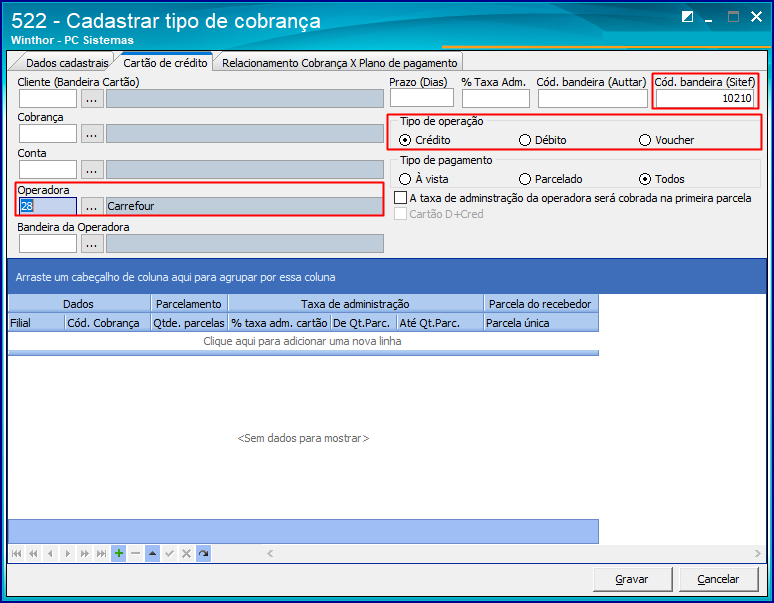The height and width of the screenshot is (603, 774).
Task: Check taxa de administração na primeira parcela
Action: click(400, 198)
